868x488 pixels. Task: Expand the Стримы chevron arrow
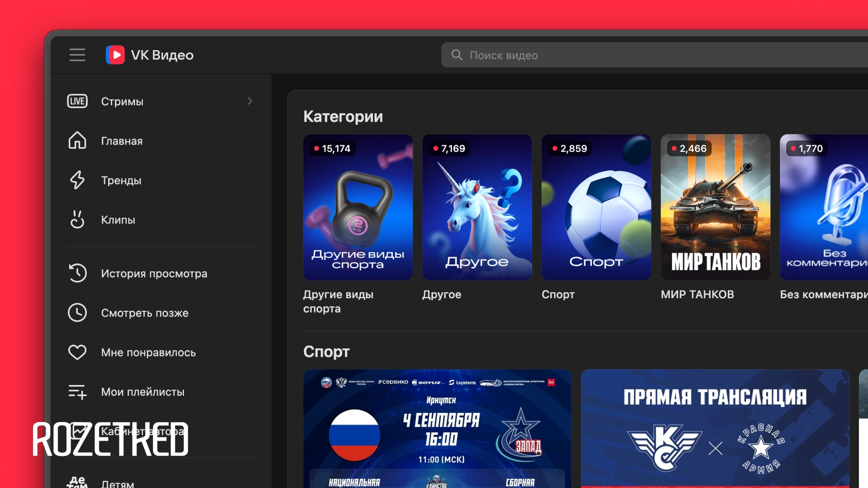point(250,101)
